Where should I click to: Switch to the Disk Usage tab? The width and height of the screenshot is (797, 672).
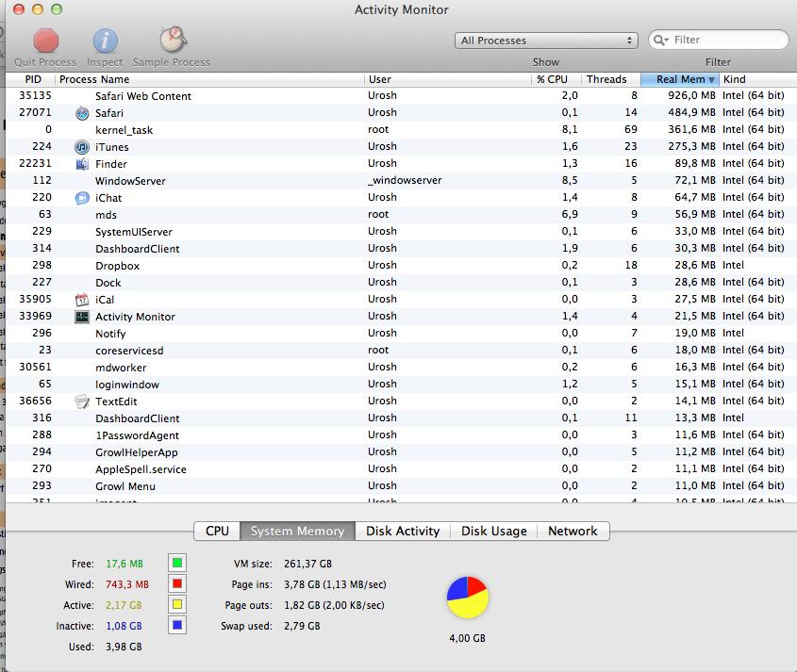tap(493, 532)
